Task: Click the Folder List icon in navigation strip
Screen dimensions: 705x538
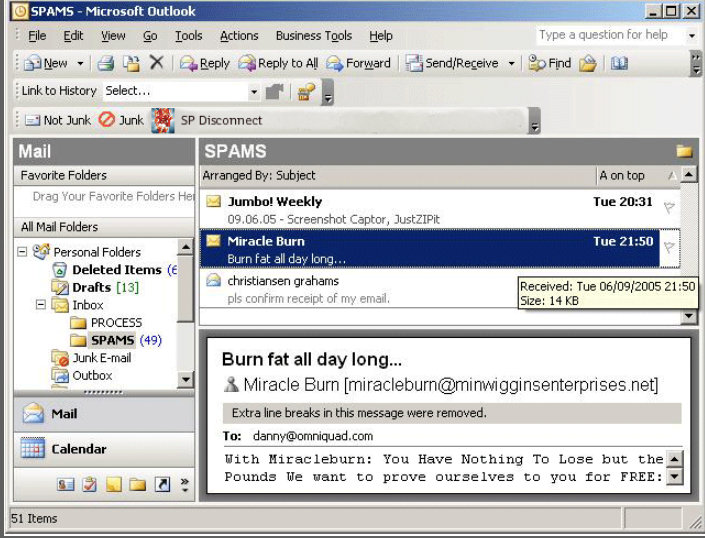Action: 138,485
